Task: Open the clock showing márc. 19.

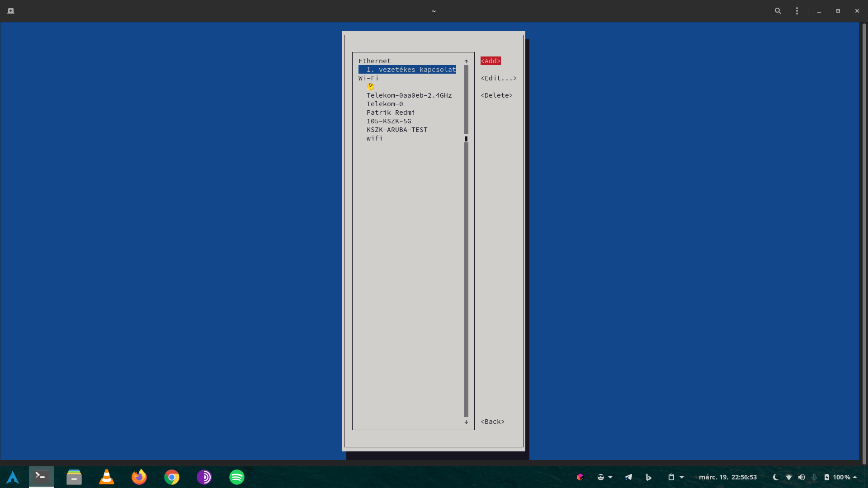Action: pyautogui.click(x=728, y=477)
